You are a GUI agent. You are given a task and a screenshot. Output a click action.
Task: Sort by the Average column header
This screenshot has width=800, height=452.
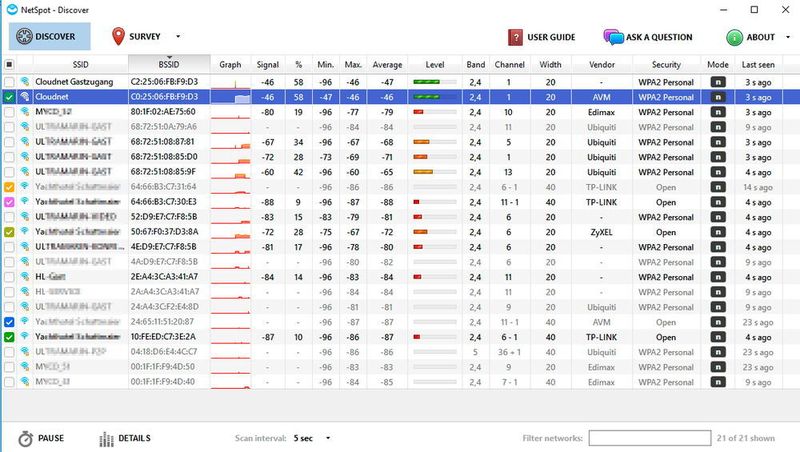click(387, 64)
